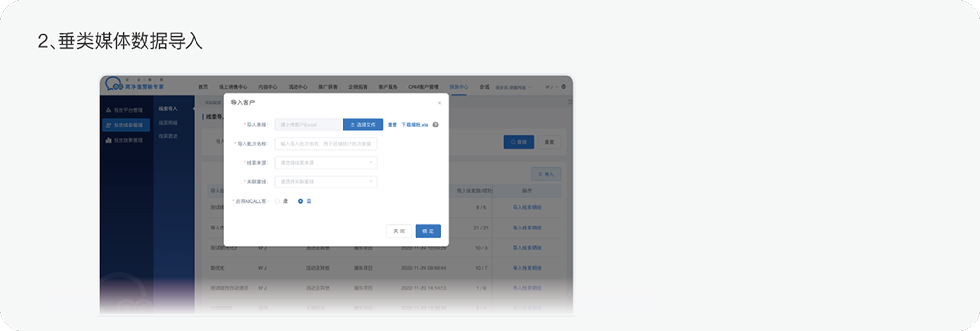
Task: Expand the WJ user account dropdown
Action: tap(551, 87)
